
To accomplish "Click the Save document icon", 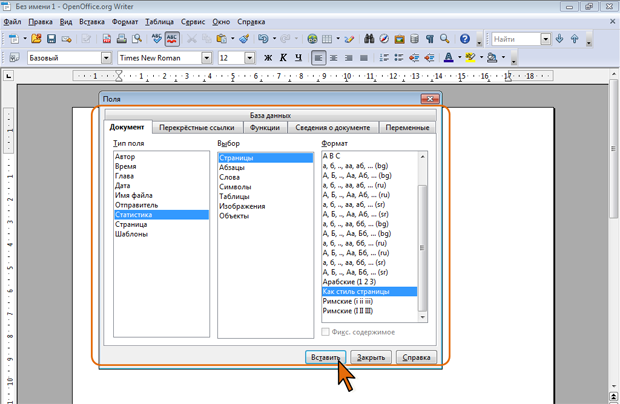I will click(52, 39).
